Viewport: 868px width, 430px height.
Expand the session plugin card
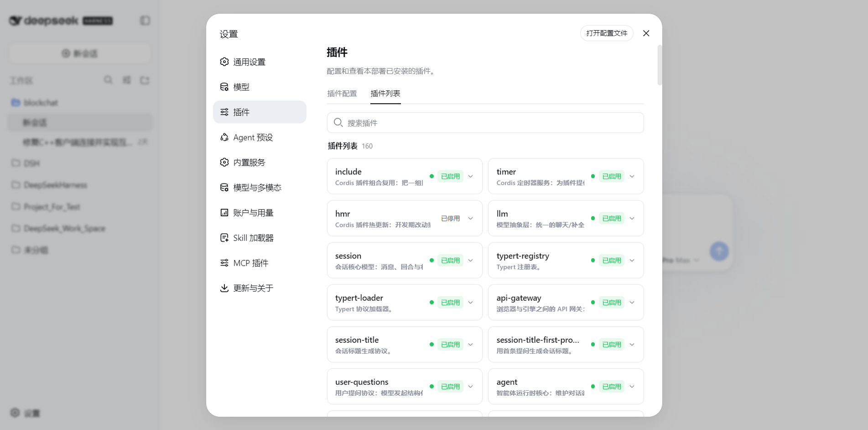pyautogui.click(x=471, y=260)
